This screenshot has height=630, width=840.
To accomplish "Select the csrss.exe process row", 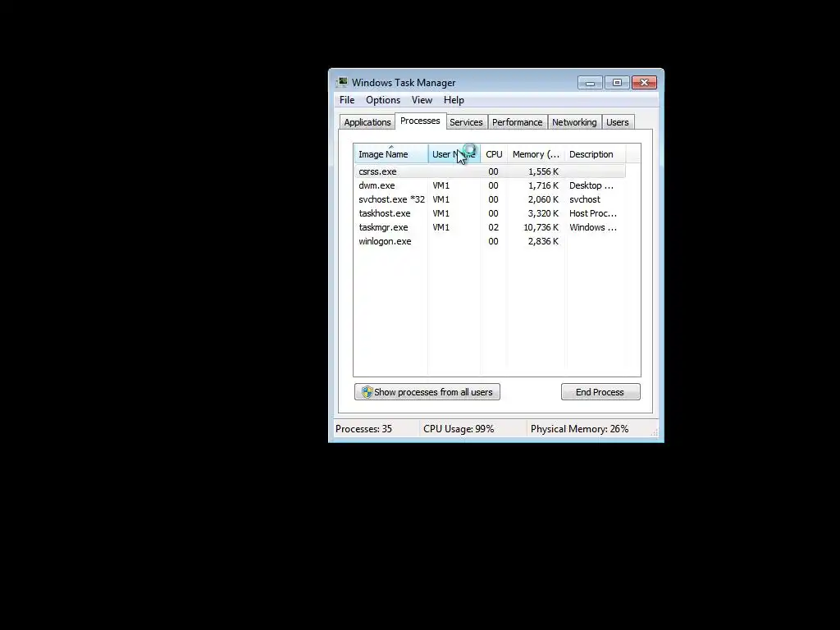I will tap(490, 171).
